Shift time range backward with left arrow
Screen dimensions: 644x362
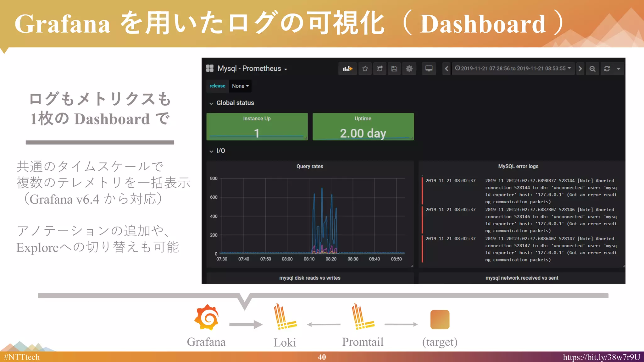click(447, 69)
